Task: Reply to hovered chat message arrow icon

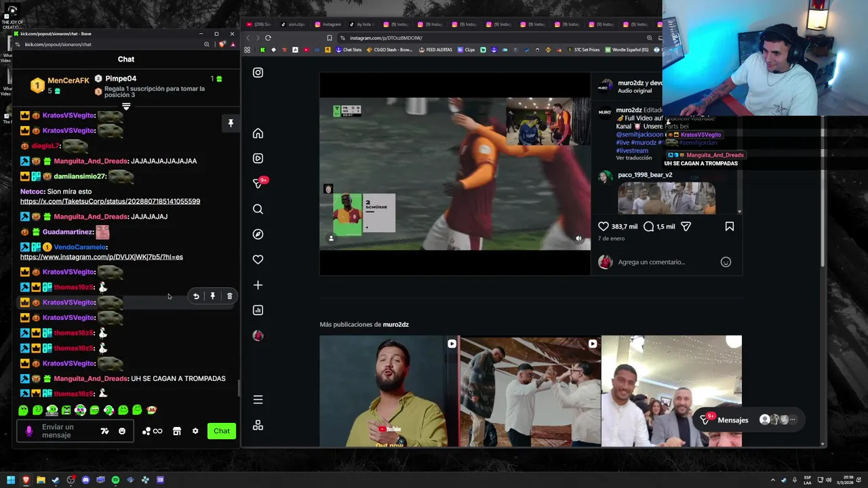Action: [x=196, y=296]
